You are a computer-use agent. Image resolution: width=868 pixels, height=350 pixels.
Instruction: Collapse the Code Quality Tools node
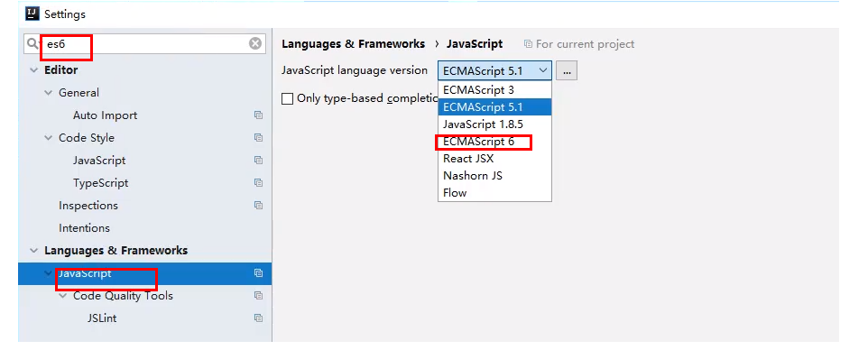[62, 296]
